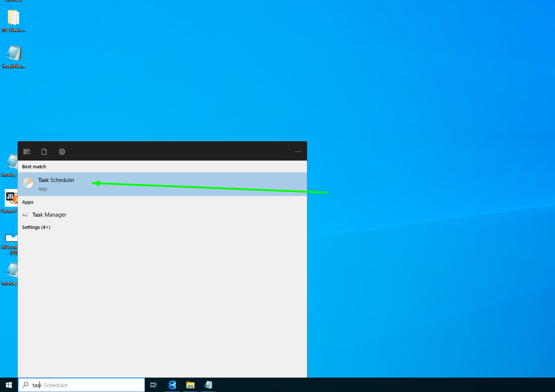Expand the Settings (4+) results group

point(36,227)
